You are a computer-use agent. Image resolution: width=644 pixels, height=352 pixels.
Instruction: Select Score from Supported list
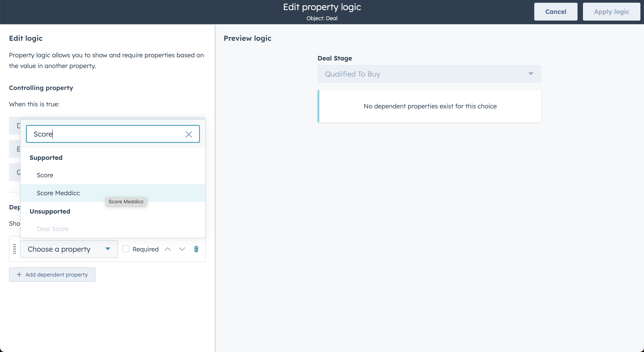click(x=45, y=175)
